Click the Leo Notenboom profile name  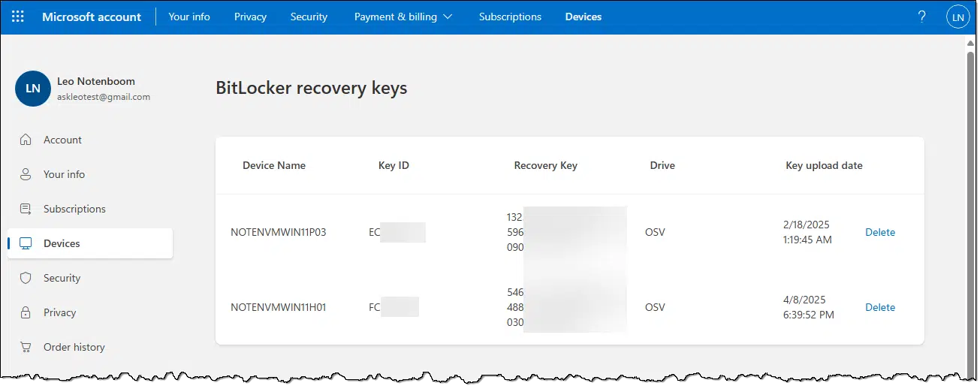point(96,81)
